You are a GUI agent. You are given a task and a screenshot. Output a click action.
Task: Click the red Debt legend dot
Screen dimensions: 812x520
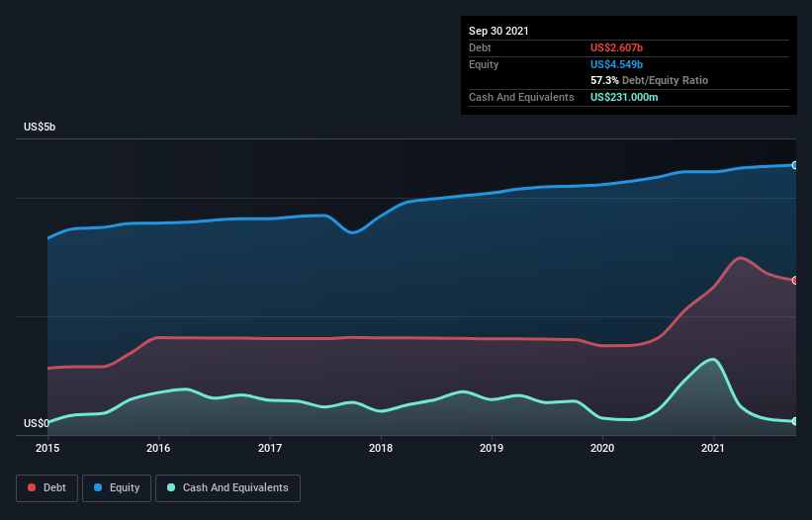click(32, 487)
